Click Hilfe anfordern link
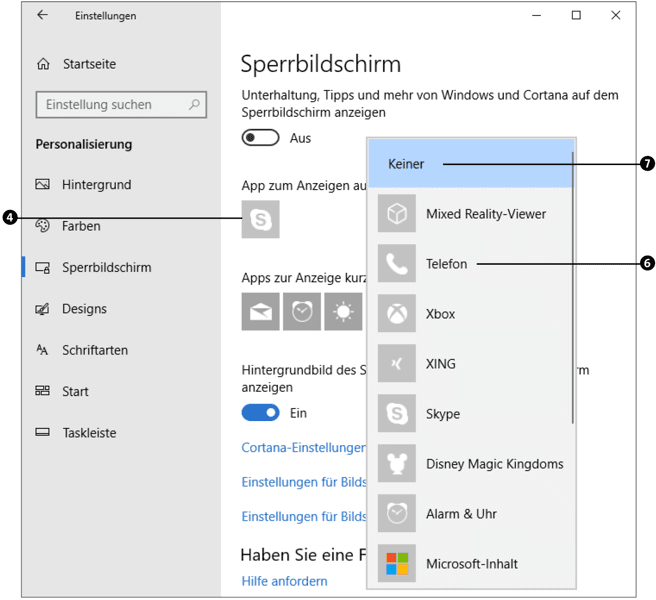Viewport: 656px width, 600px height. (284, 581)
